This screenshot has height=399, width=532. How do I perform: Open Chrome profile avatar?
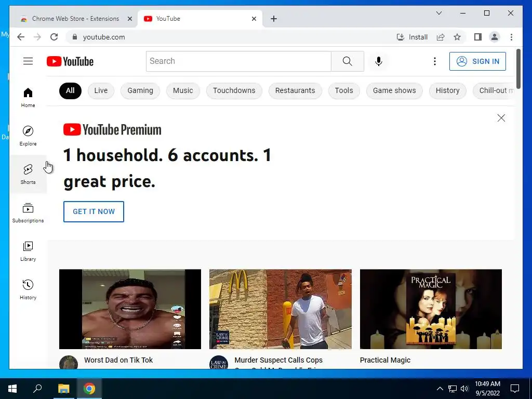[x=495, y=37]
